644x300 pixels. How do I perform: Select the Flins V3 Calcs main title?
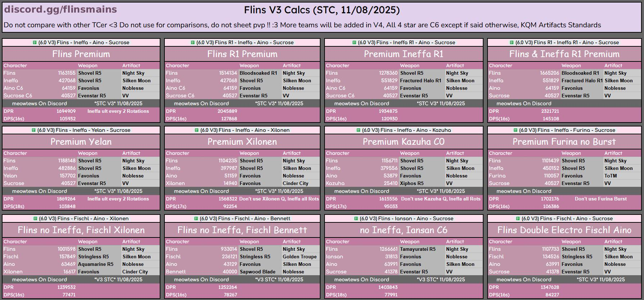click(x=322, y=10)
